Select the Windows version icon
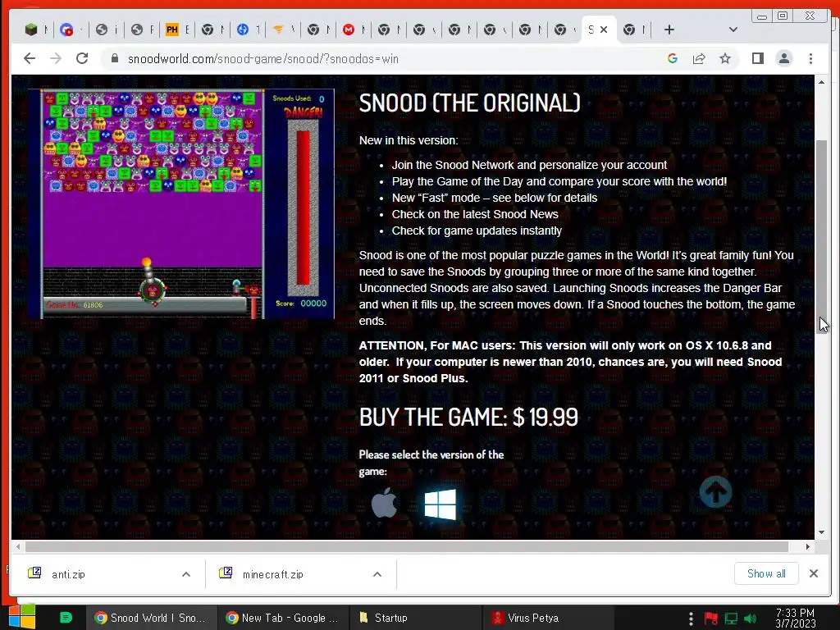This screenshot has width=840, height=630. tap(440, 504)
